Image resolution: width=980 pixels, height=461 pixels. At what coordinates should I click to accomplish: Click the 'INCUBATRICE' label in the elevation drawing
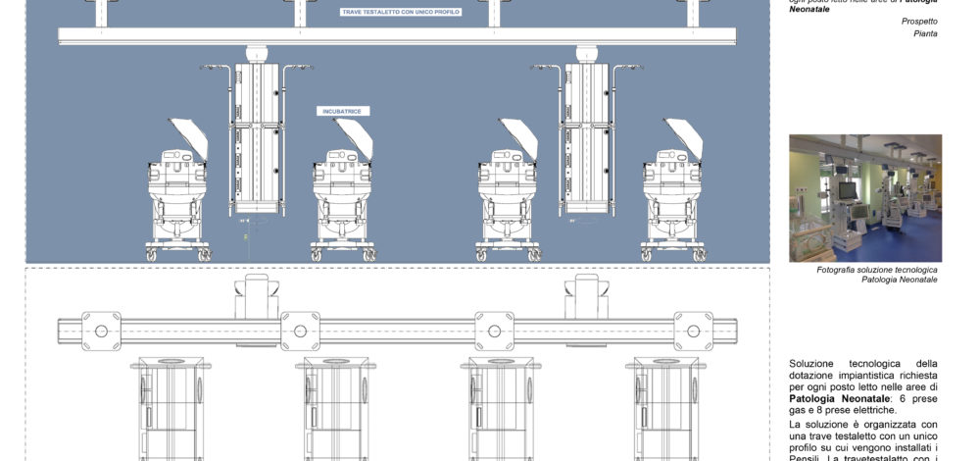click(343, 112)
